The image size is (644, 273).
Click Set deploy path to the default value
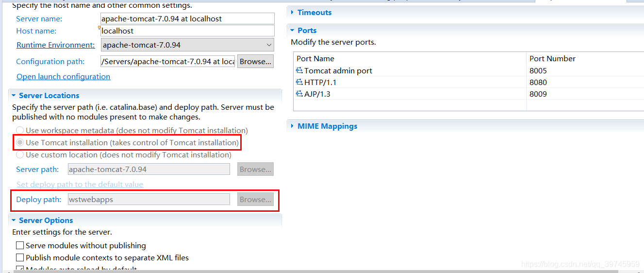pos(80,185)
